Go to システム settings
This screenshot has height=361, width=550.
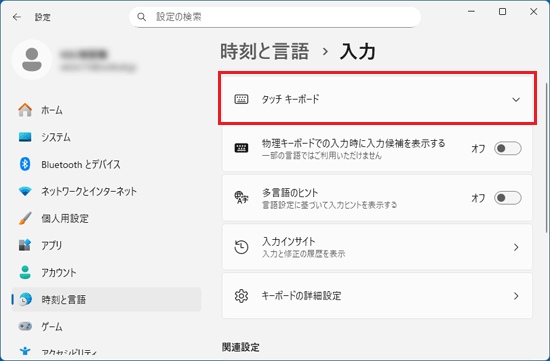point(106,137)
